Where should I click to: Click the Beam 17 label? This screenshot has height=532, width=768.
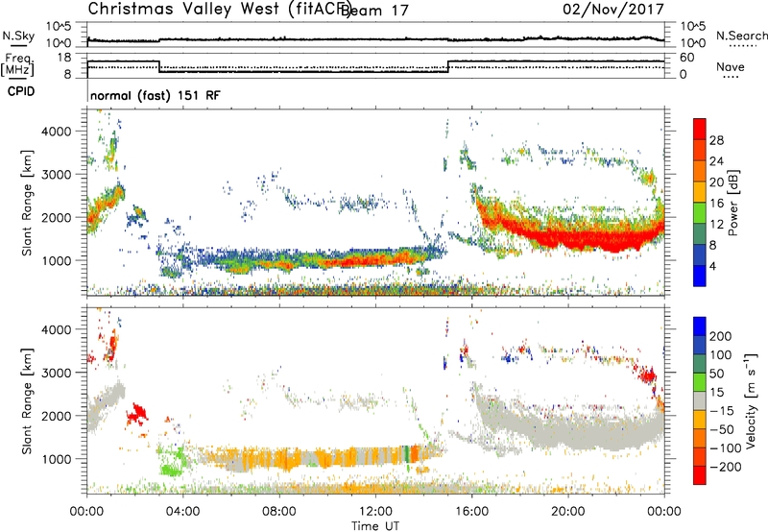click(x=374, y=11)
